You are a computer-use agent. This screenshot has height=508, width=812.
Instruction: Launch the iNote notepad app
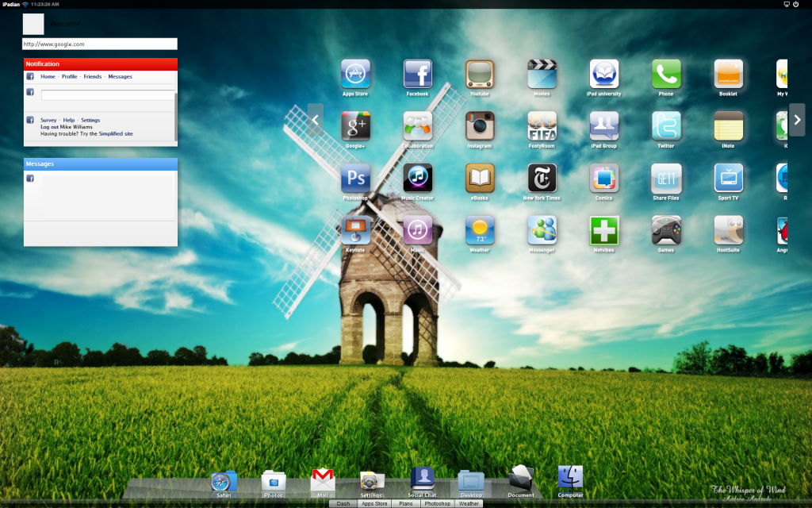[x=728, y=126]
